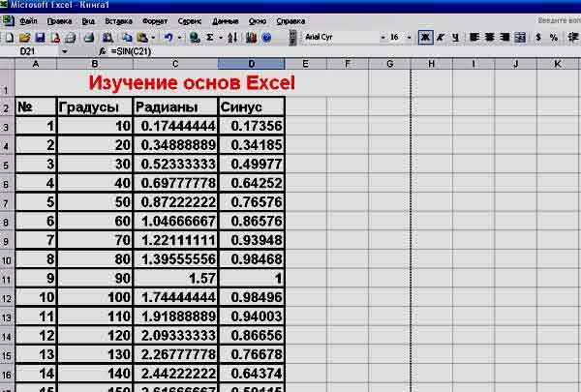Image resolution: width=581 pixels, height=392 pixels.
Task: Click the Paste clipboard icon
Action: (142, 38)
